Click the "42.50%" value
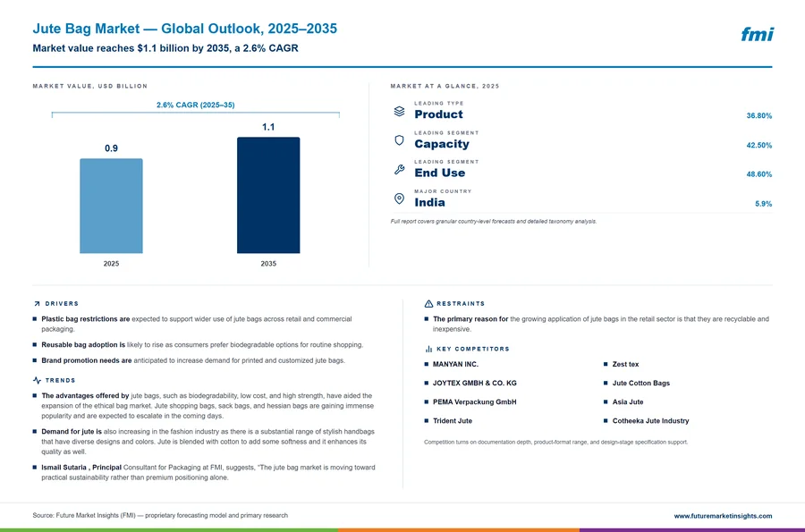The height and width of the screenshot is (532, 805). 758,145
